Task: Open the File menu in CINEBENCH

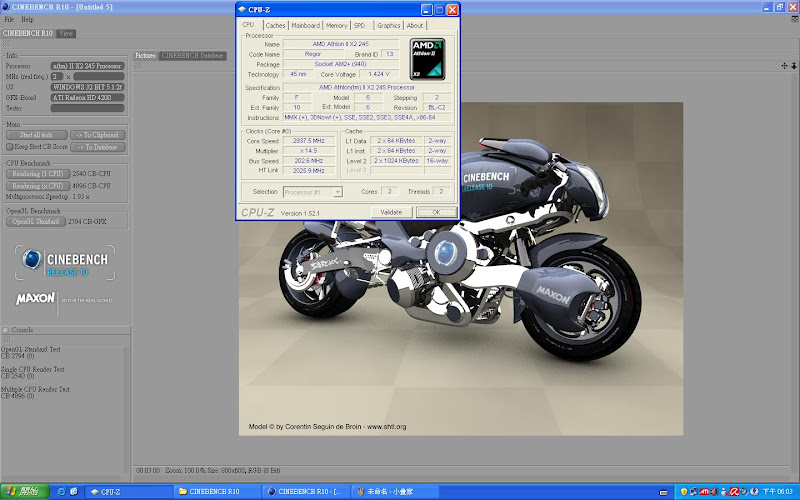Action: (9, 19)
